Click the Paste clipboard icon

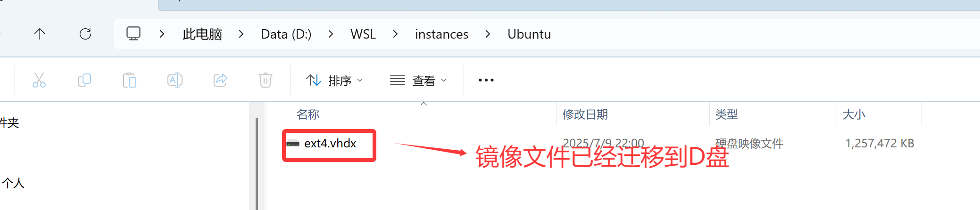(129, 80)
